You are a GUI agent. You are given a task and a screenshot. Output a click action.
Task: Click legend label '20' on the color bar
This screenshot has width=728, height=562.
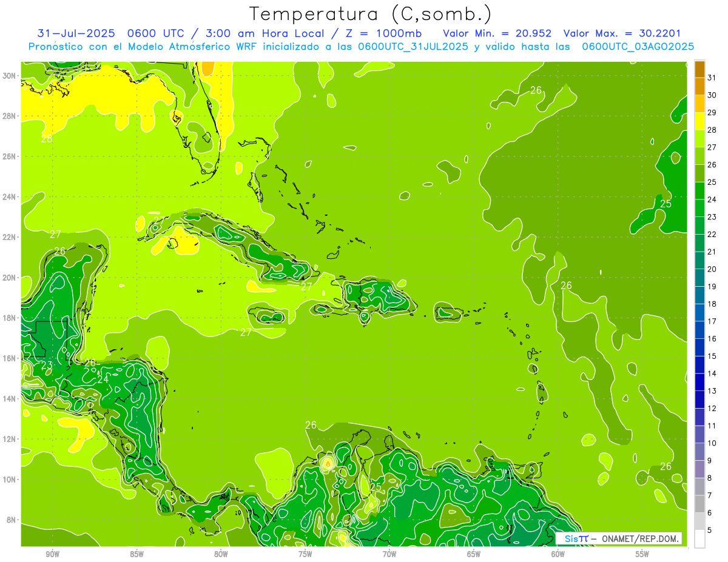(x=712, y=269)
